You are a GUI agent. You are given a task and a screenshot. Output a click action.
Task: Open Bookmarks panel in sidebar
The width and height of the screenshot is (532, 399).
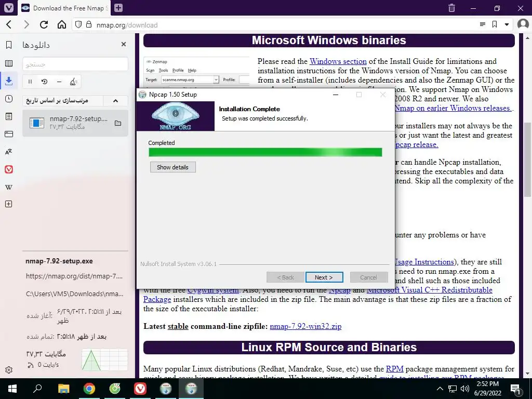tap(9, 45)
